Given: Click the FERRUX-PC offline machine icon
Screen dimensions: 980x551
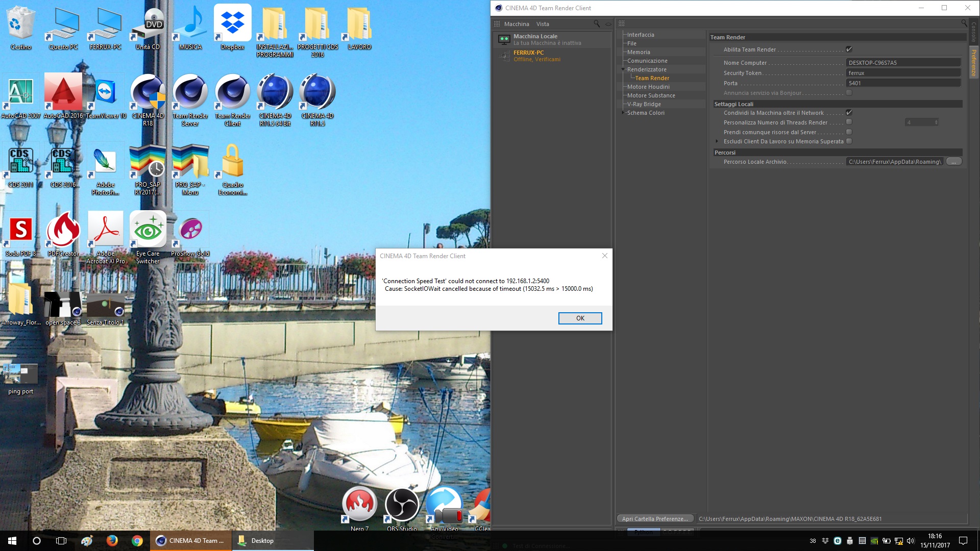Looking at the screenshot, I should coord(504,56).
